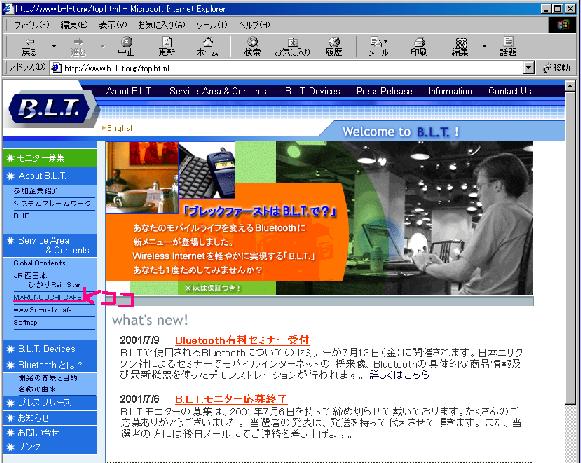Click リンク sidebar item
This screenshot has width=581, height=463.
tap(50, 447)
